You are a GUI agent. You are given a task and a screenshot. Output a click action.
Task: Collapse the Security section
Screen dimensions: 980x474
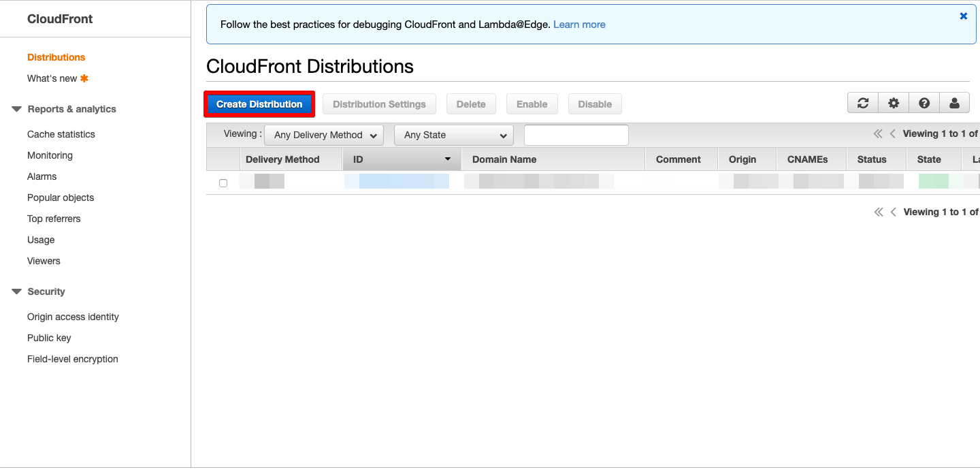[x=15, y=291]
